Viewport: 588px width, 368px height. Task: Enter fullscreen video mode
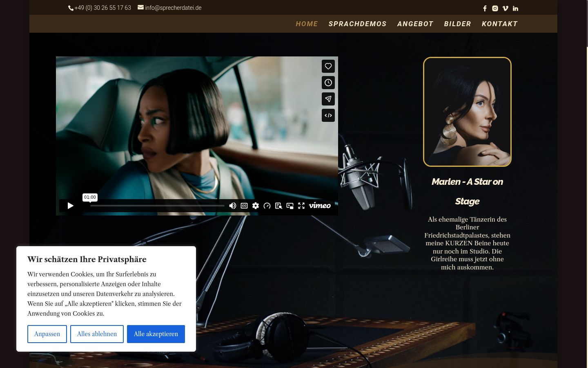[x=301, y=206]
